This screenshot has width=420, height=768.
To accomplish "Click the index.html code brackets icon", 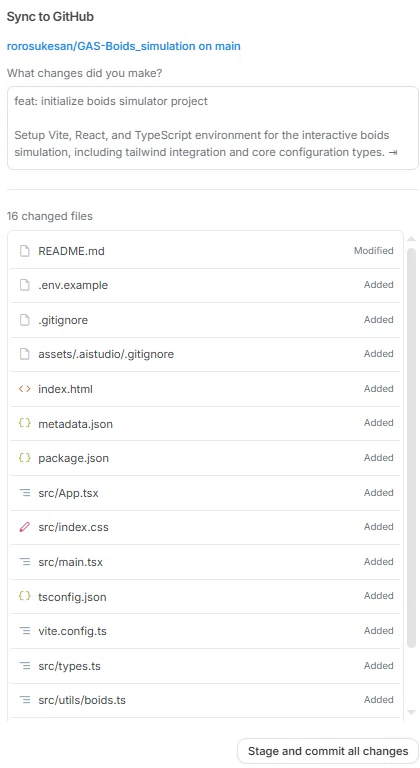I will point(25,389).
